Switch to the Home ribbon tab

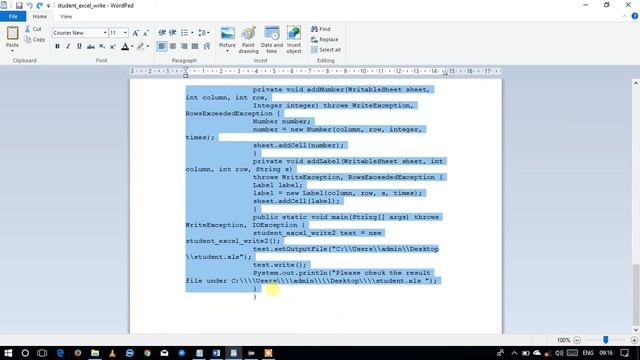pos(40,16)
